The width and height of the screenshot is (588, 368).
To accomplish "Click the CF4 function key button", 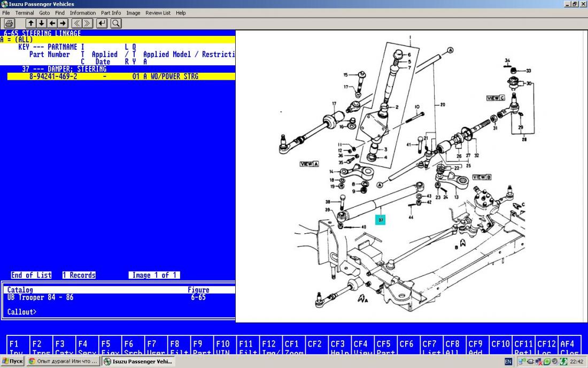I will pos(362,345).
